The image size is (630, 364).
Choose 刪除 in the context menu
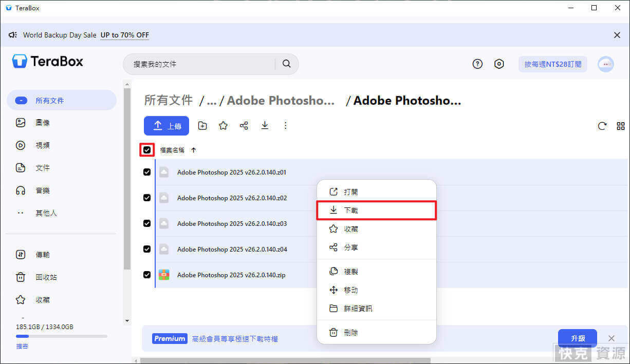click(376, 333)
